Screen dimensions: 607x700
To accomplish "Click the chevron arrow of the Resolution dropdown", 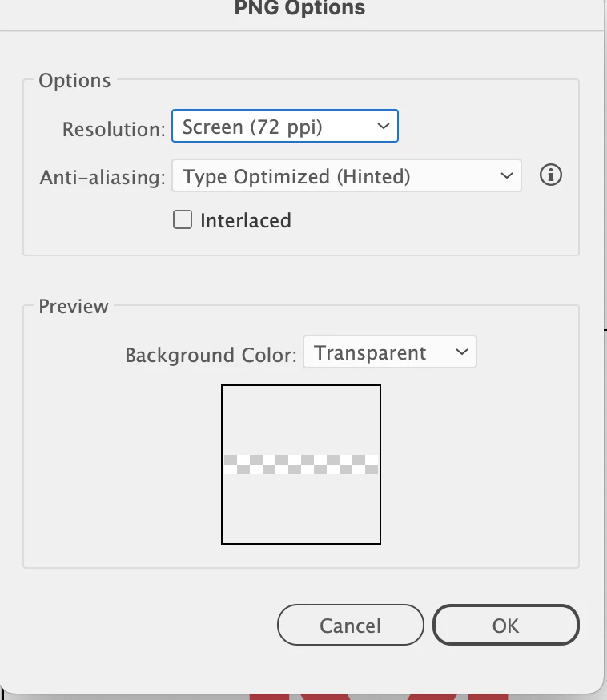I will (x=383, y=127).
